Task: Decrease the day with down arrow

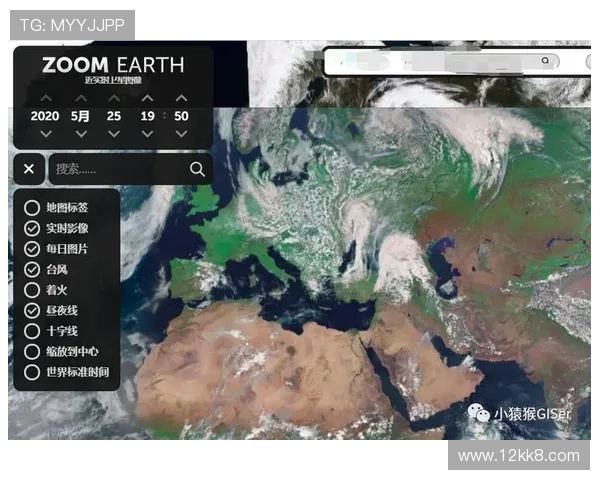Action: tap(114, 133)
